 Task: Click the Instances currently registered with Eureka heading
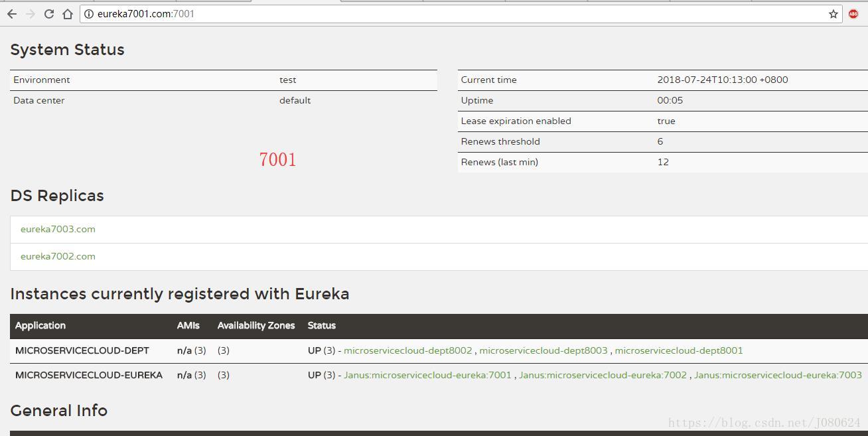tap(180, 294)
